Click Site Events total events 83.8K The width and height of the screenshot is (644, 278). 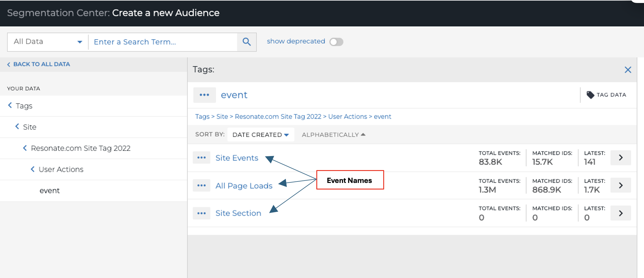(490, 162)
